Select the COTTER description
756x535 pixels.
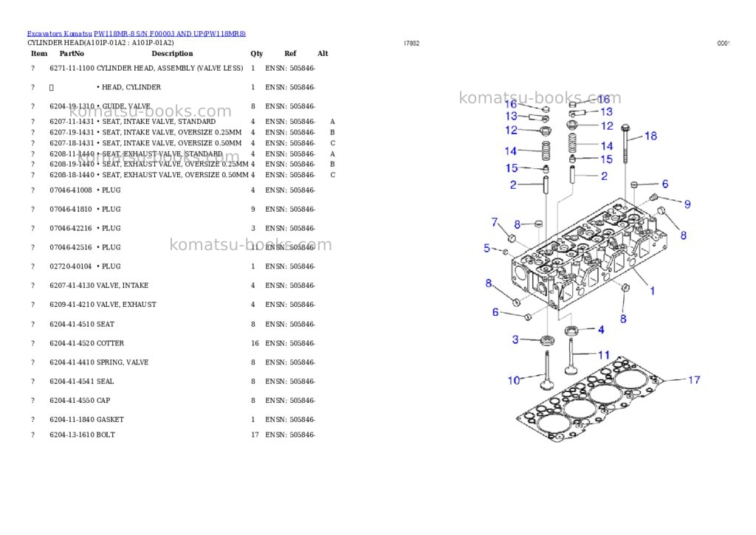(x=111, y=343)
